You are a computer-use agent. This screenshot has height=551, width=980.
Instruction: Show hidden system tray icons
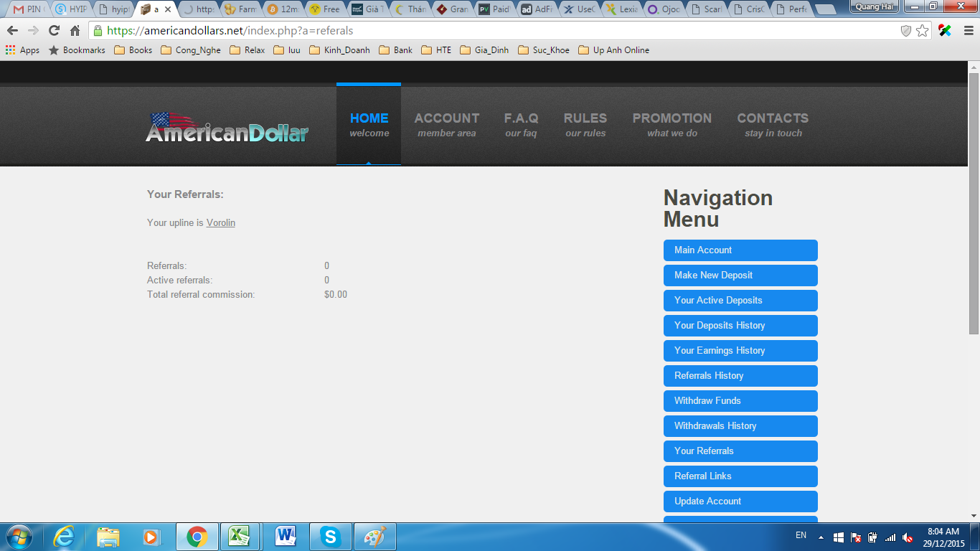[x=821, y=537]
